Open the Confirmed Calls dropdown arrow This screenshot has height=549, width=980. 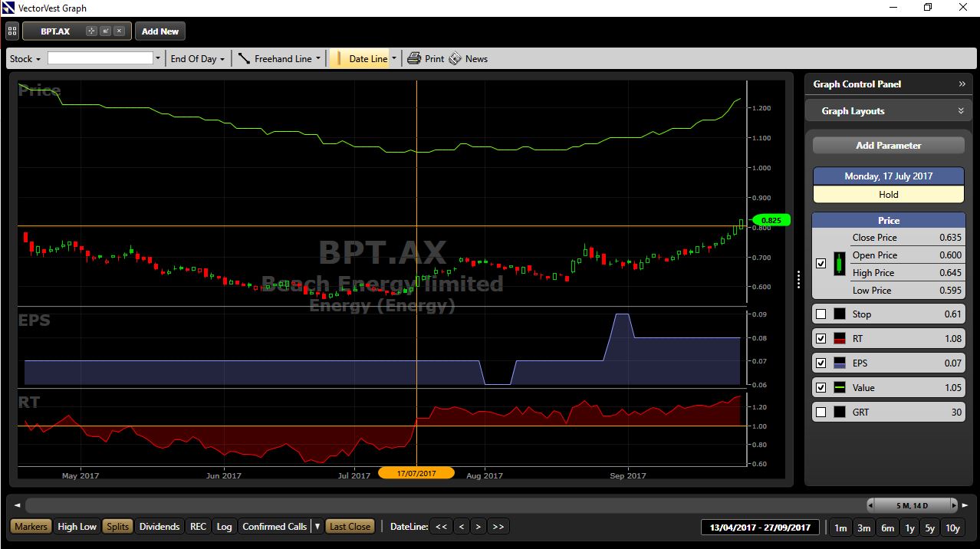pos(317,527)
